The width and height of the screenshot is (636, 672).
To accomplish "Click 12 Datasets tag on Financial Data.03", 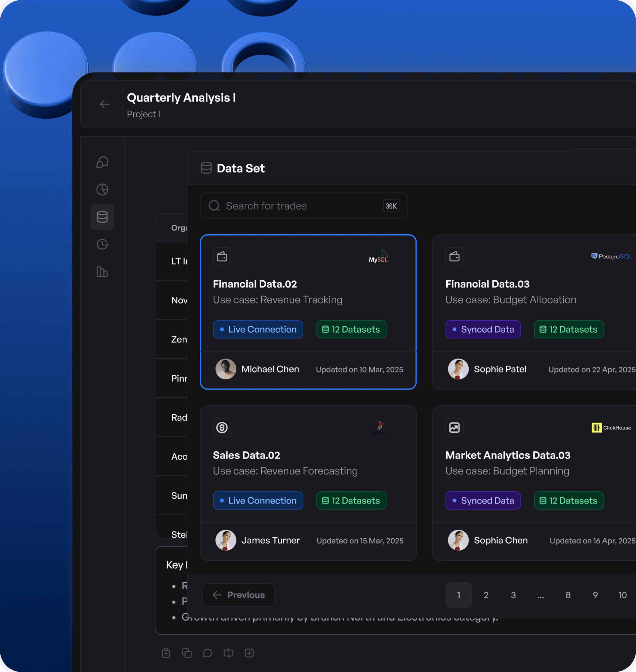I will click(569, 329).
